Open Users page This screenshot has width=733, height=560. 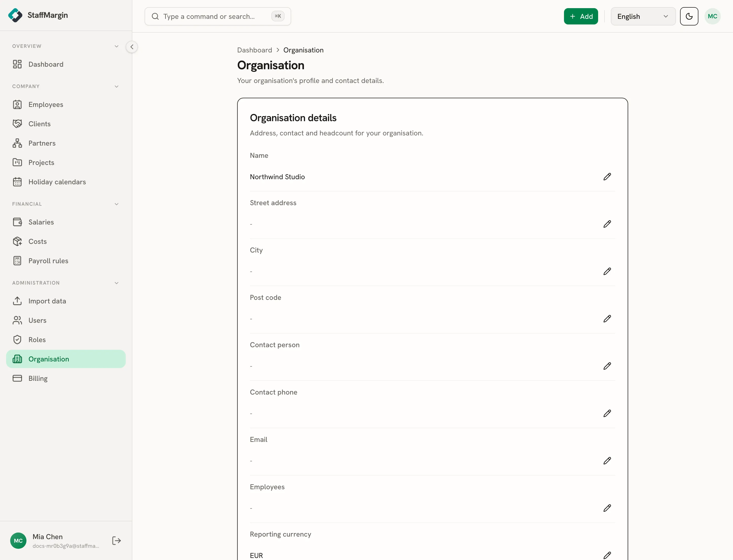66,320
